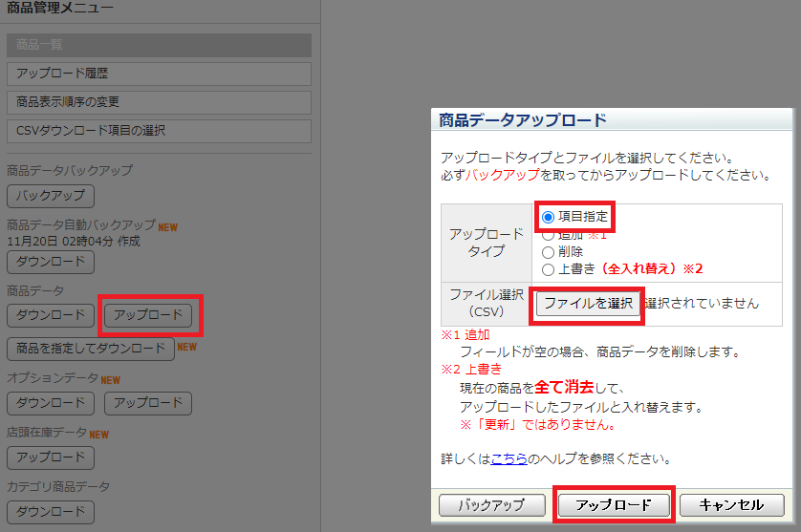Image resolution: width=801 pixels, height=532 pixels.
Task: Click アップロード under オプションデータ
Action: [148, 403]
